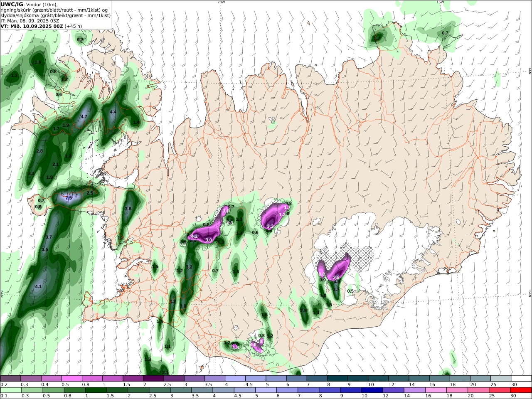Pick the rain legend swatch for 3–3.5

(181, 390)
